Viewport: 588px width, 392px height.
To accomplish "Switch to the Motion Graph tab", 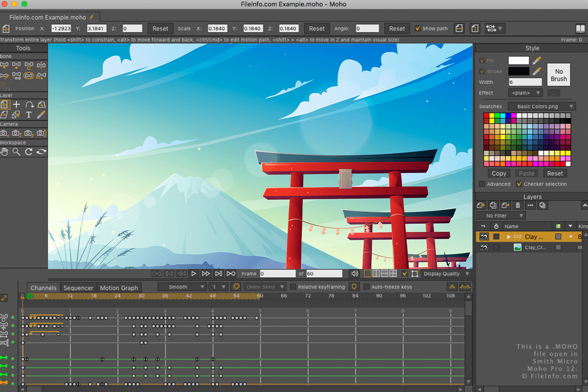I will tap(119, 288).
